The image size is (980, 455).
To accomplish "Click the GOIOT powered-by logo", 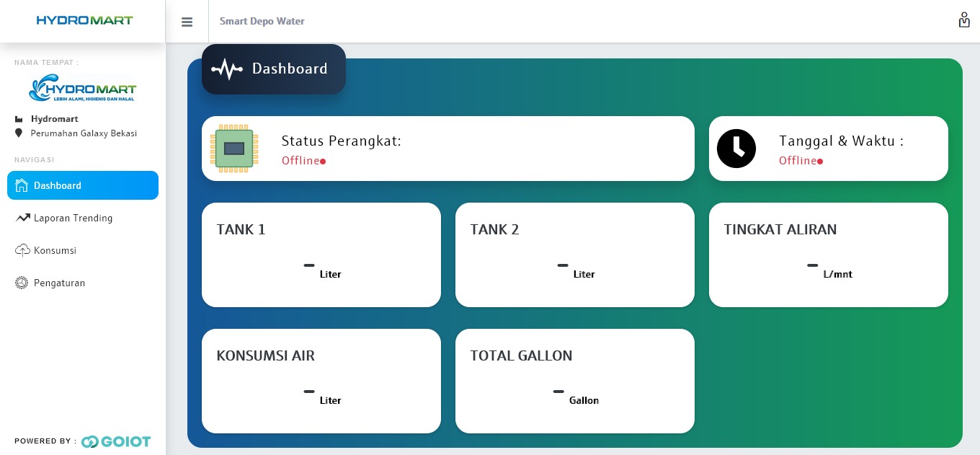I will 116,441.
